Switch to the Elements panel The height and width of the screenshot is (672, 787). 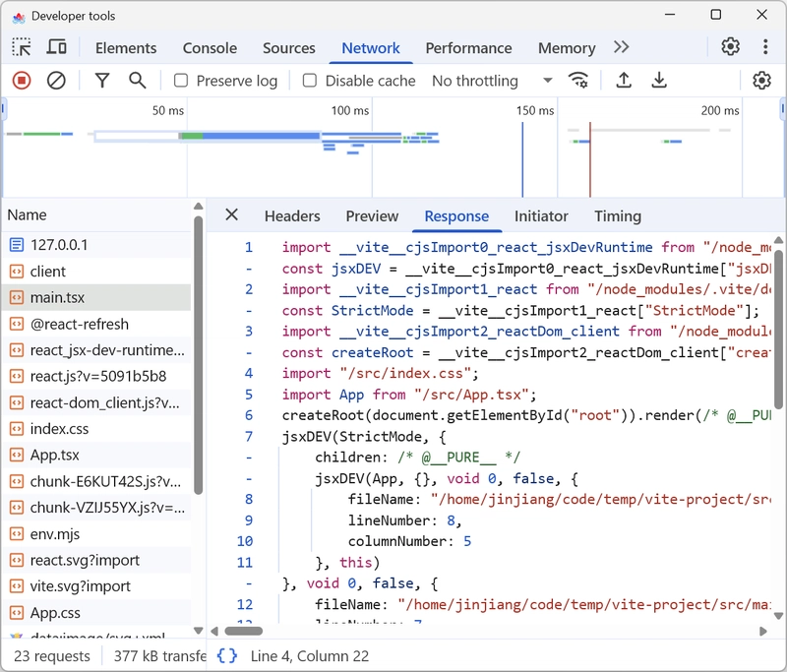126,47
